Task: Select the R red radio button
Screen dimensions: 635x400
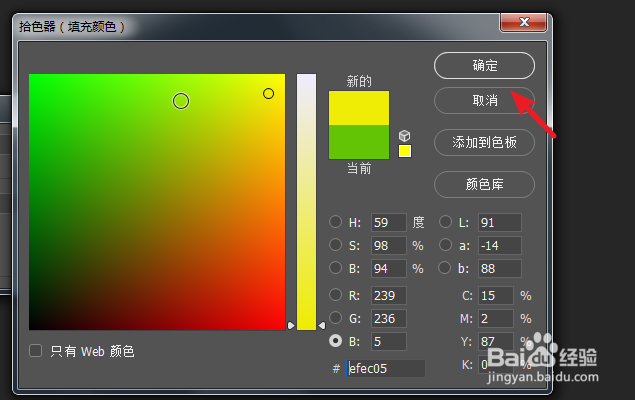Action: [335, 295]
